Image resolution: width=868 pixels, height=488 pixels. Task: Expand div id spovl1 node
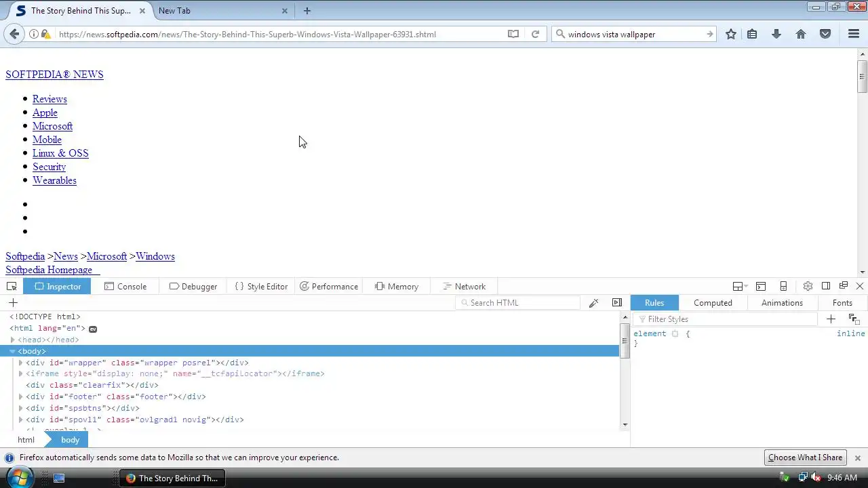(21, 420)
